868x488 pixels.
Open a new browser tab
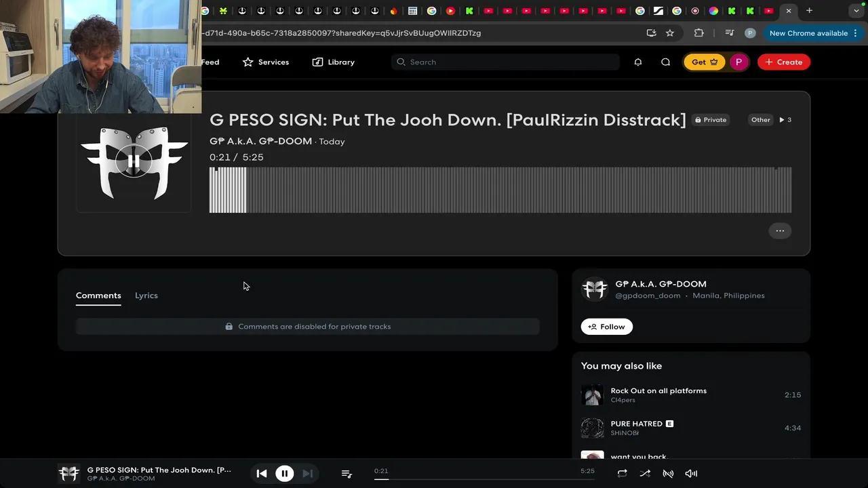[809, 11]
